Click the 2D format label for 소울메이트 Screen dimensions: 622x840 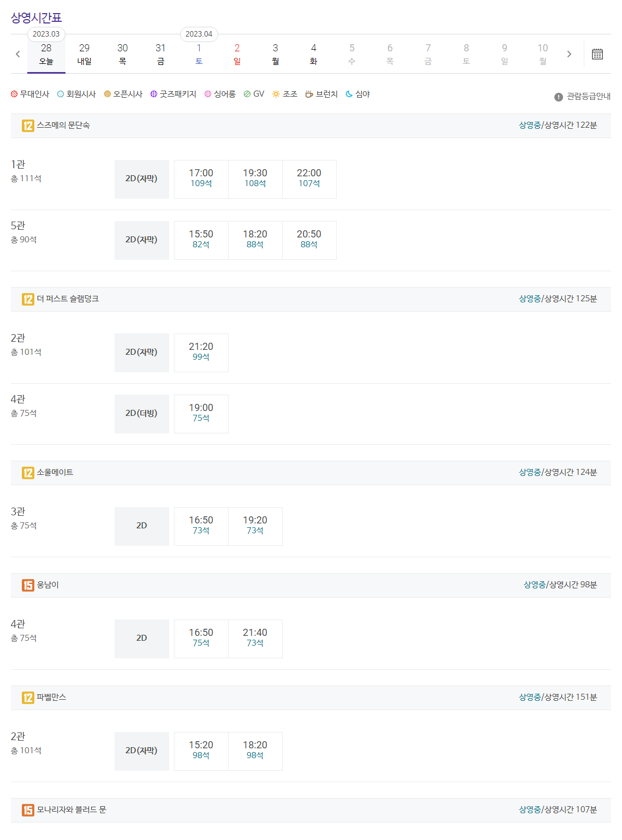click(142, 526)
